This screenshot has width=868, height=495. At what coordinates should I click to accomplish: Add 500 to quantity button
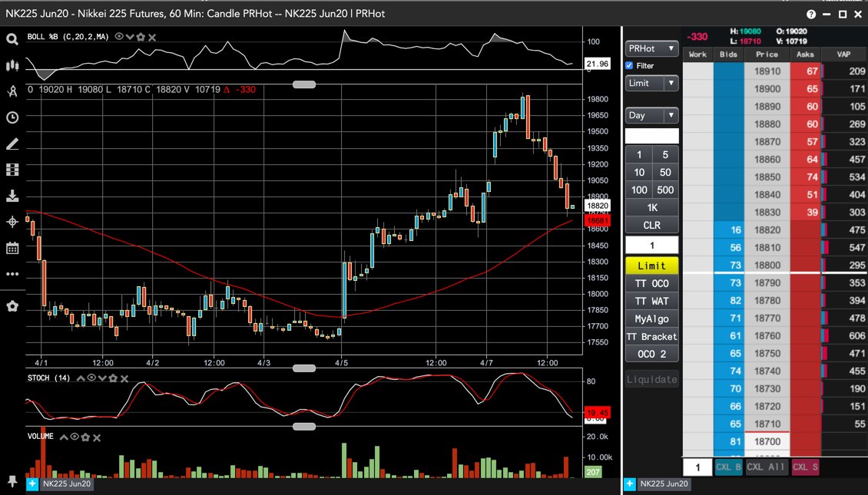pos(665,190)
